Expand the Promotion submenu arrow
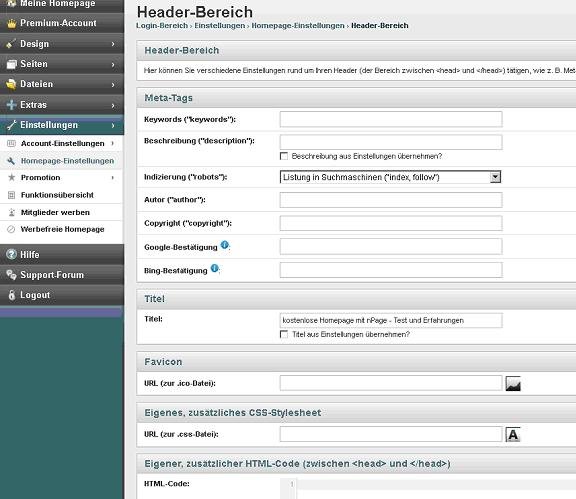 (112, 178)
